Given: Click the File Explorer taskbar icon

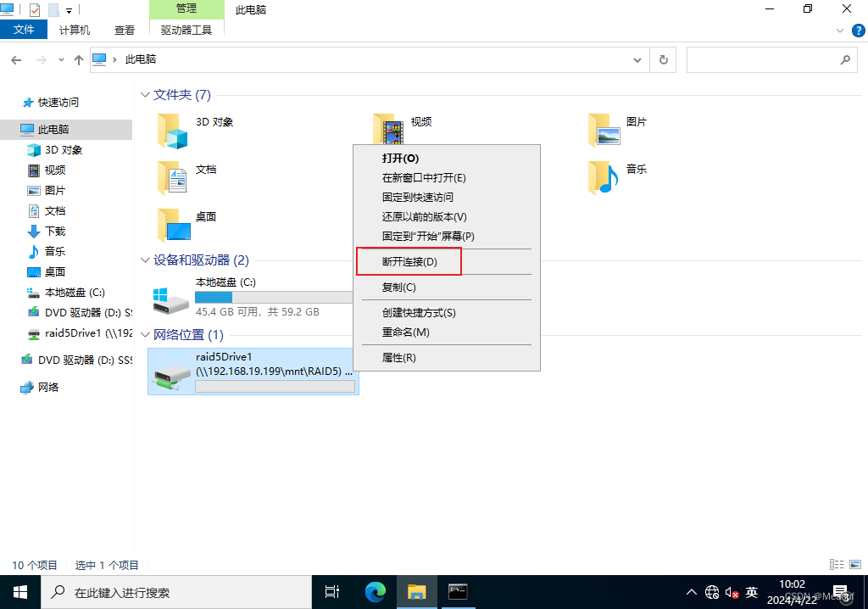Looking at the screenshot, I should coord(417,592).
